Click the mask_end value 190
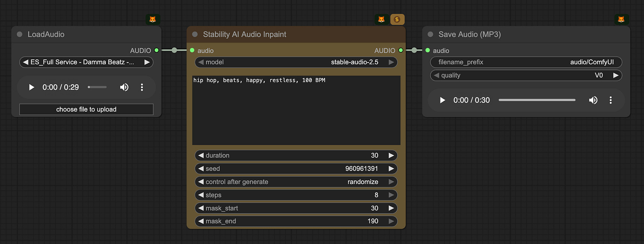The image size is (644, 244). (373, 221)
